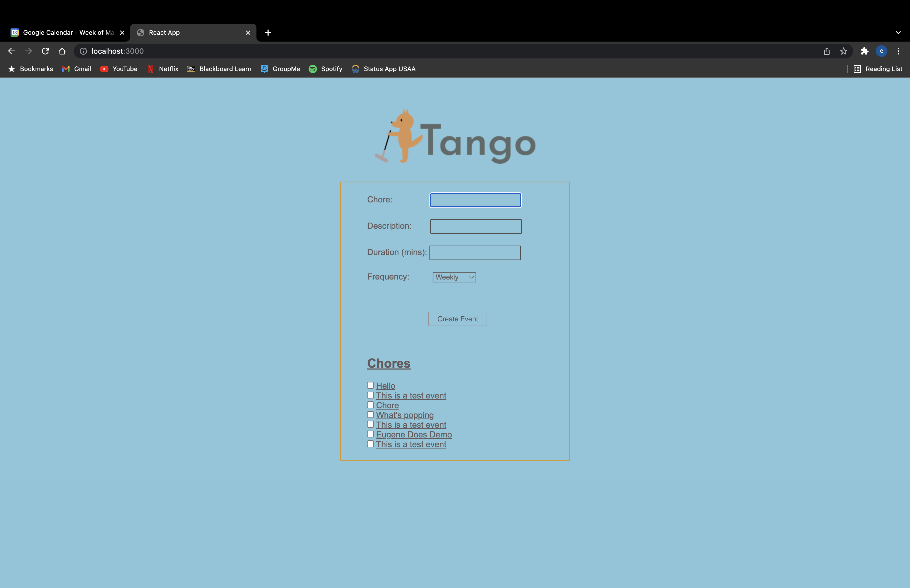The width and height of the screenshot is (910, 588).
Task: Check the Hello chore checkbox
Action: pyautogui.click(x=370, y=385)
